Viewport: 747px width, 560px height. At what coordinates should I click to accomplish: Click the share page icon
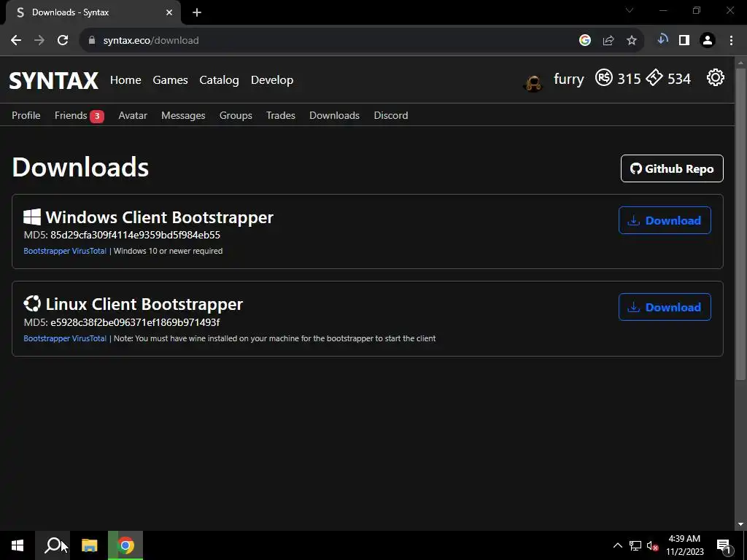(x=608, y=41)
